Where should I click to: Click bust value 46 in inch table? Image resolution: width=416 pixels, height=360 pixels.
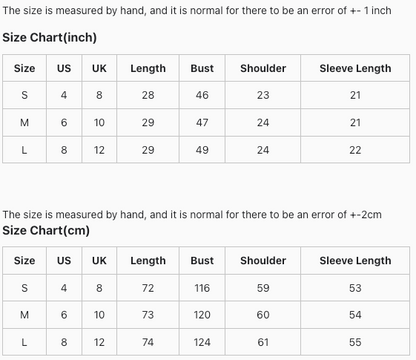202,95
